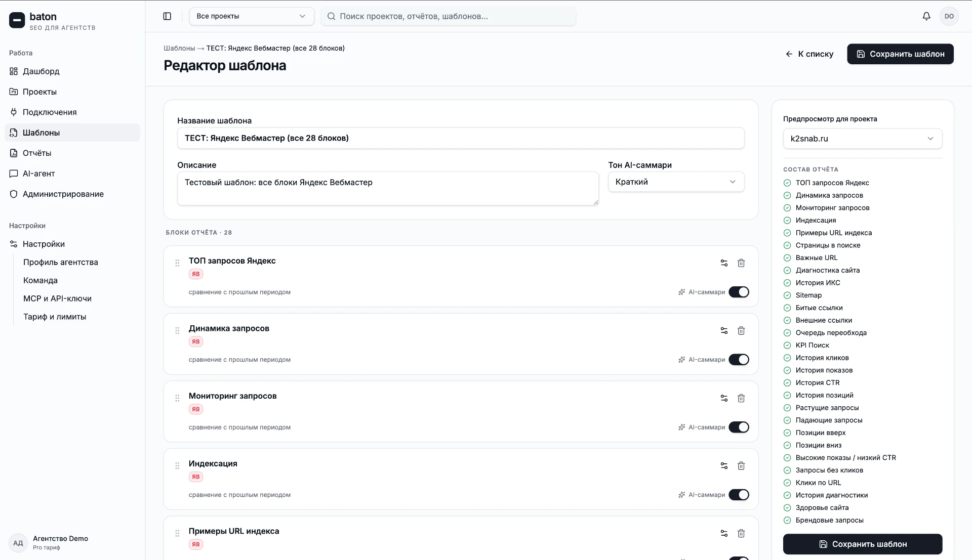Click Шаблоны breadcrumb link
This screenshot has width=972, height=560.
179,48
